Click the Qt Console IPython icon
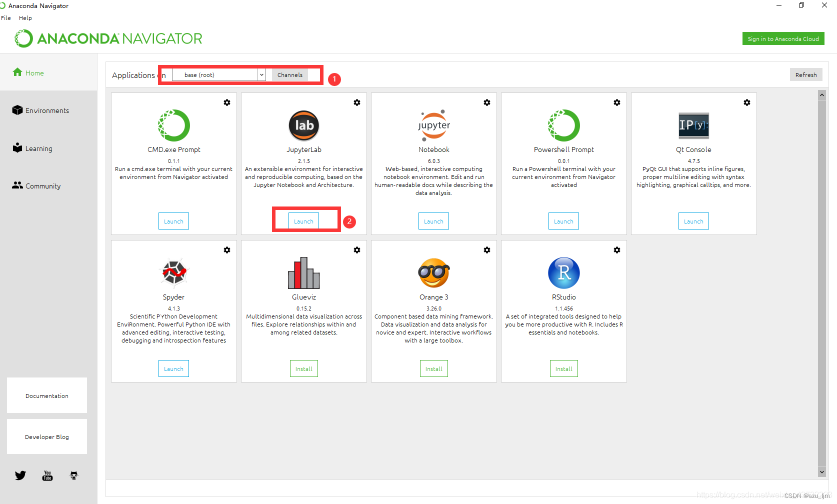 694,125
